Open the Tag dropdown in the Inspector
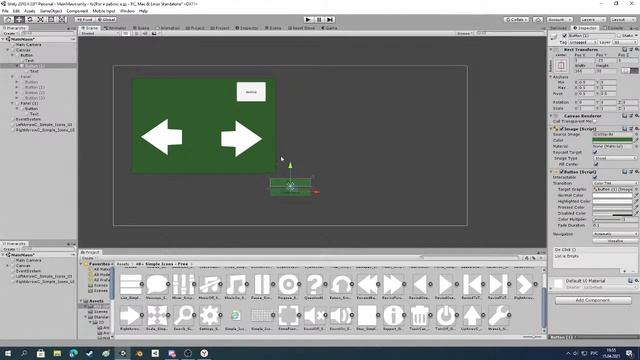Image resolution: width=640 pixels, height=360 pixels. (583, 42)
